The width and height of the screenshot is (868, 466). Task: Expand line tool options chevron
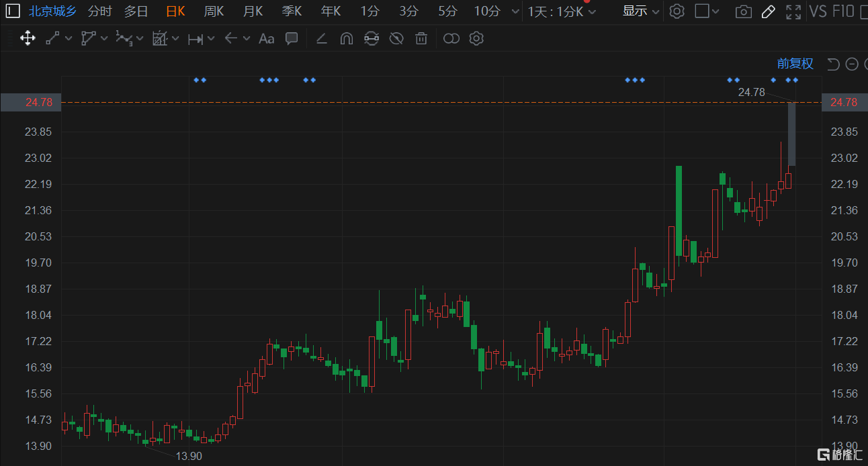point(69,38)
